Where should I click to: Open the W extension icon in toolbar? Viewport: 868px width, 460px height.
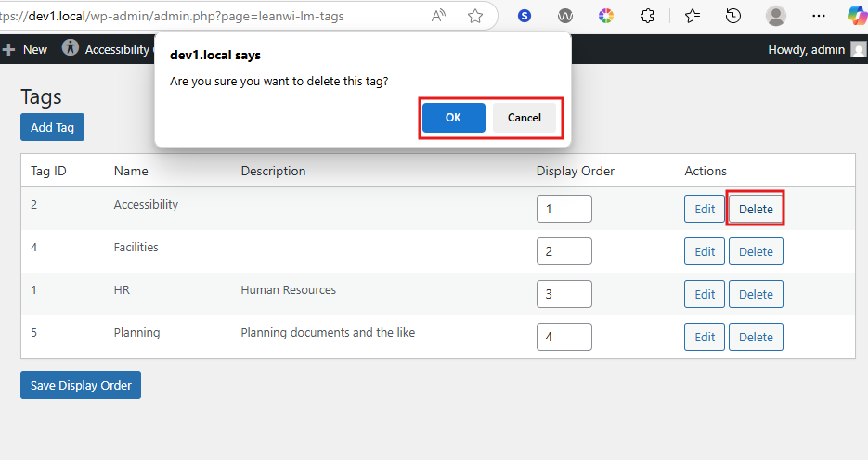click(565, 16)
